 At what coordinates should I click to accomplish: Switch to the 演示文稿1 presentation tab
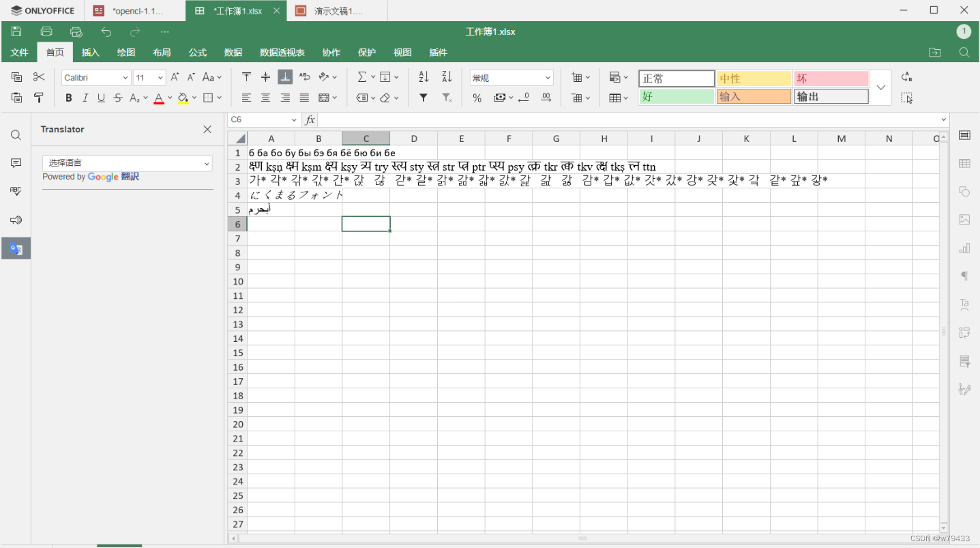pos(338,11)
